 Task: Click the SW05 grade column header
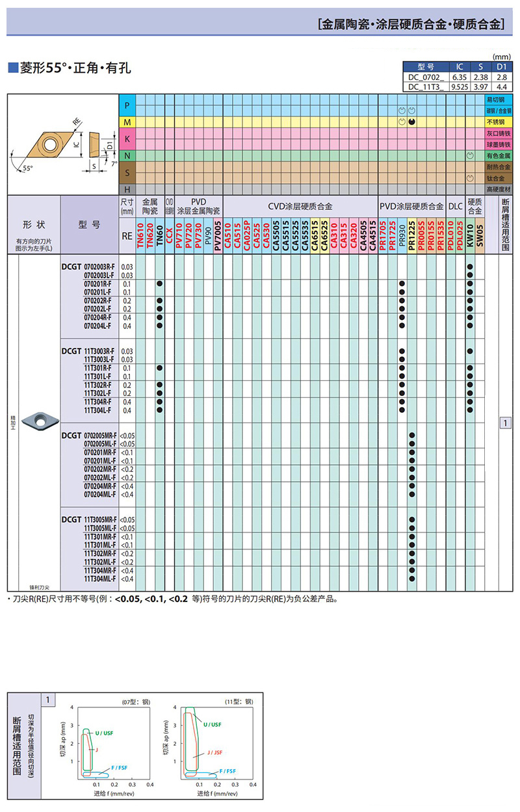(x=480, y=235)
